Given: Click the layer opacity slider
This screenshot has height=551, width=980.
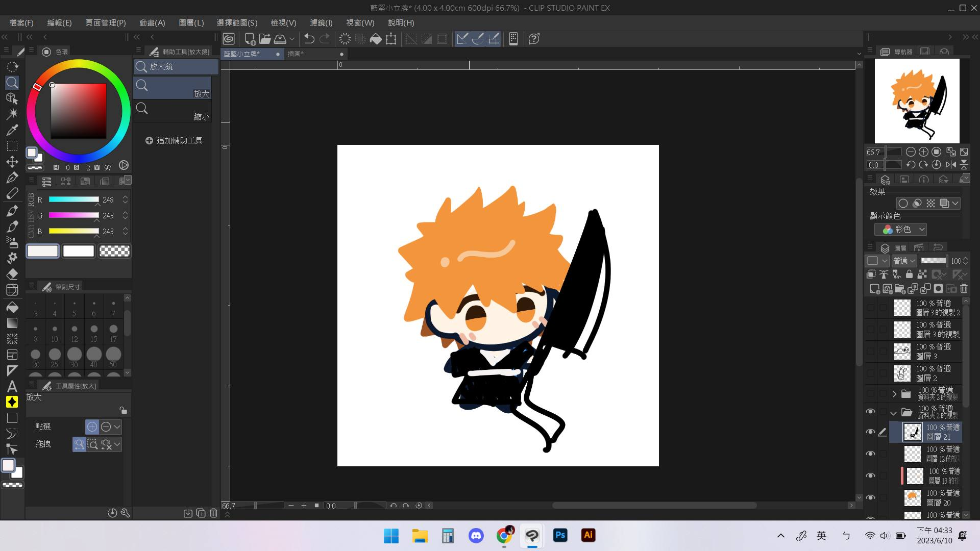Looking at the screenshot, I should (934, 261).
